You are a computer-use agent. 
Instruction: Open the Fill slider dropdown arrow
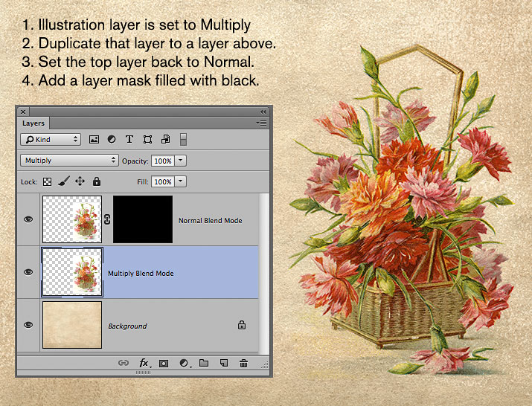(x=181, y=181)
